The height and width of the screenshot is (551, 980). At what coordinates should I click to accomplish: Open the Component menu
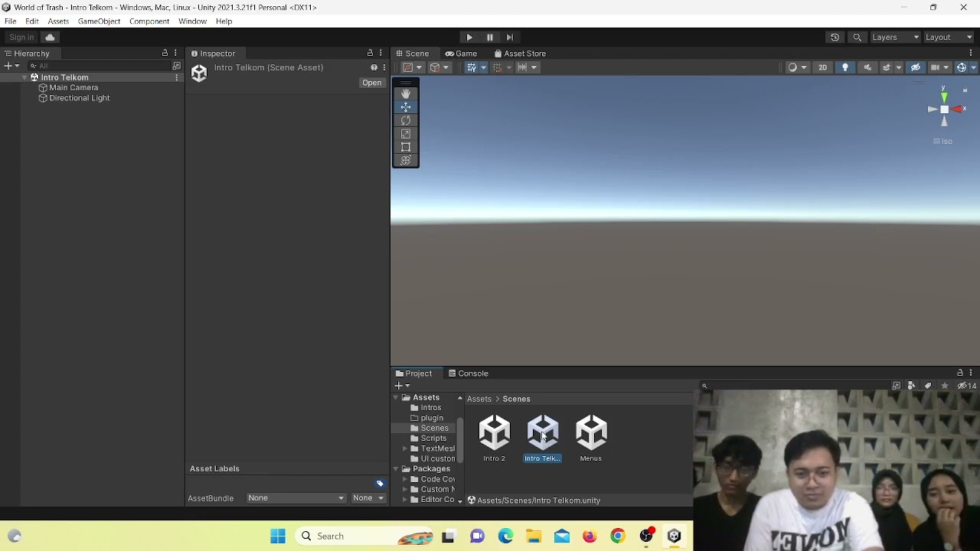[x=149, y=21]
